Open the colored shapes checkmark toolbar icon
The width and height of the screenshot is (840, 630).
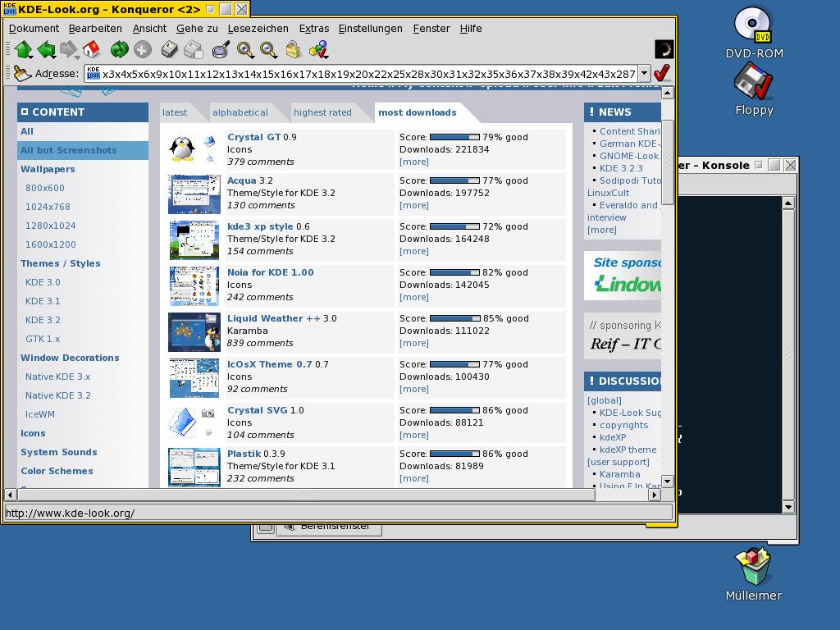coord(319,50)
